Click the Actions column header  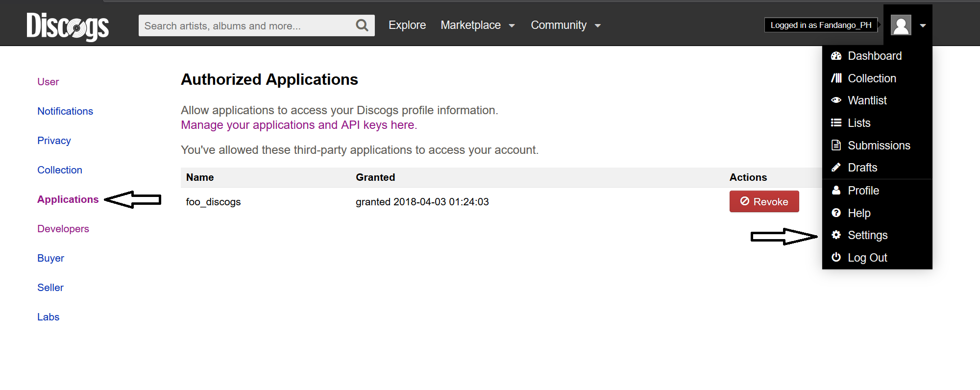coord(748,177)
